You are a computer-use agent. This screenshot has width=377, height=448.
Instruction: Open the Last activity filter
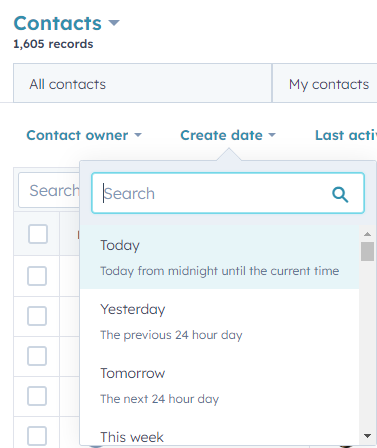(346, 135)
